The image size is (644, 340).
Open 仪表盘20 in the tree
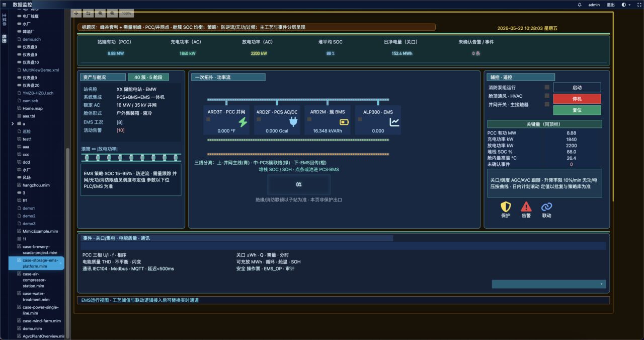pyautogui.click(x=31, y=85)
